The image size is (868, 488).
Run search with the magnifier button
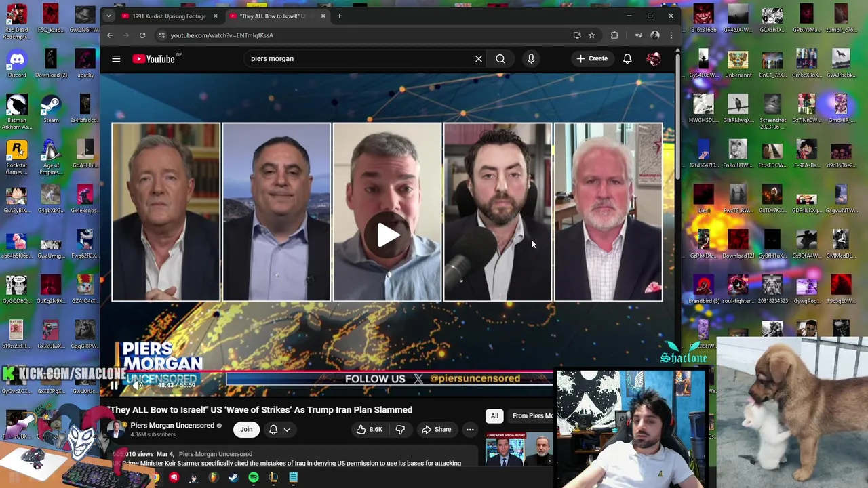500,59
